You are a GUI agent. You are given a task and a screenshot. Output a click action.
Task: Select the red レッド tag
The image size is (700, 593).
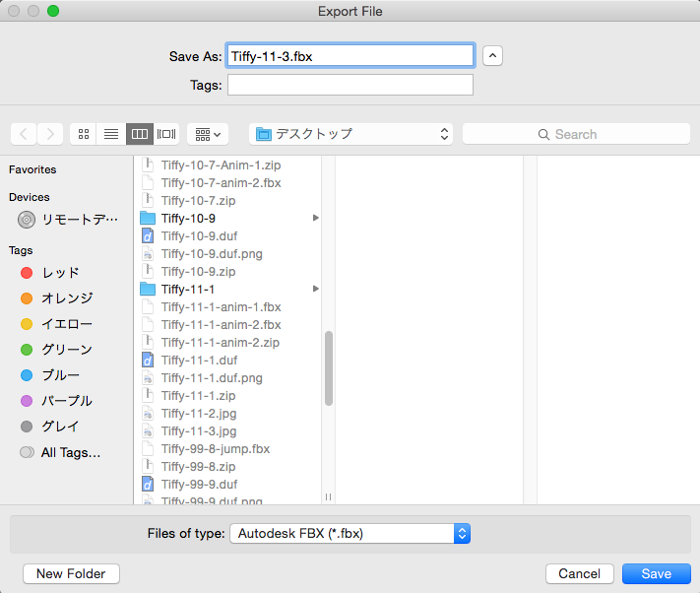(x=50, y=273)
